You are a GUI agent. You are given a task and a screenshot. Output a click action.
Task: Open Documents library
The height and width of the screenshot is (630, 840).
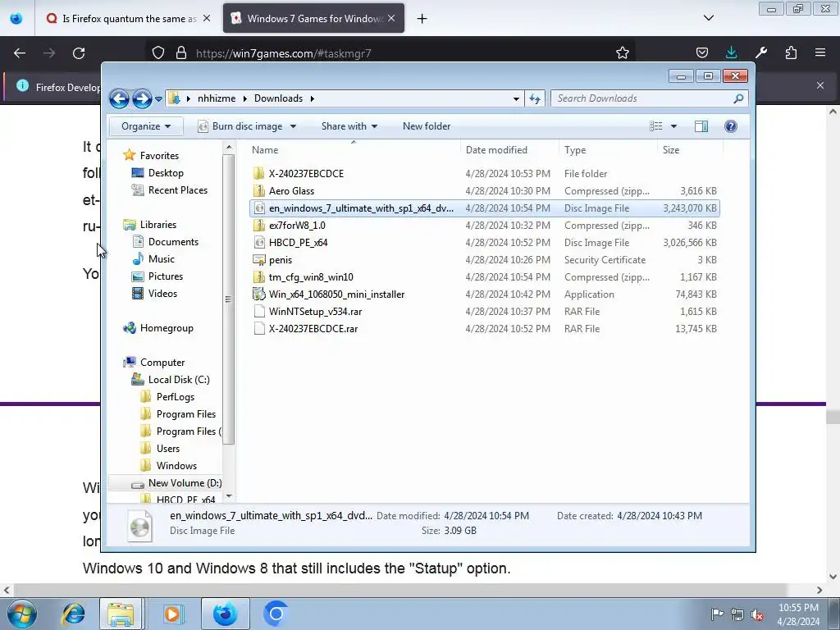(x=173, y=242)
